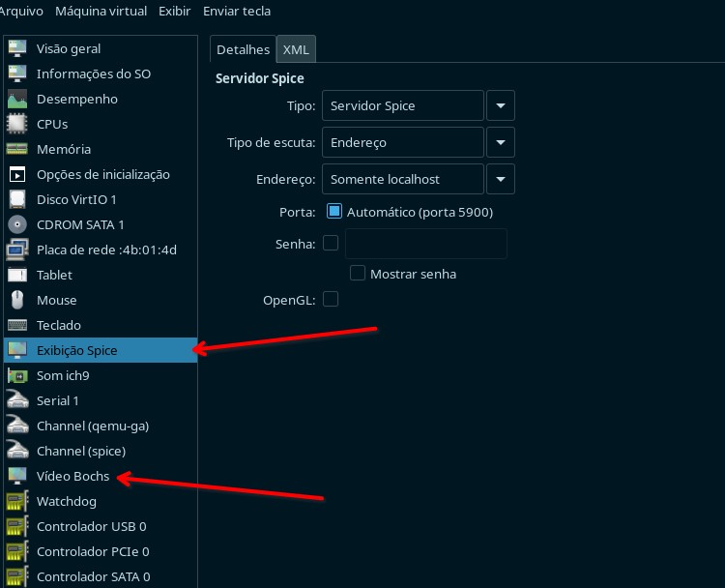Image resolution: width=725 pixels, height=588 pixels.
Task: Click the Channel (qemu-ga) icon
Action: pyautogui.click(x=17, y=426)
